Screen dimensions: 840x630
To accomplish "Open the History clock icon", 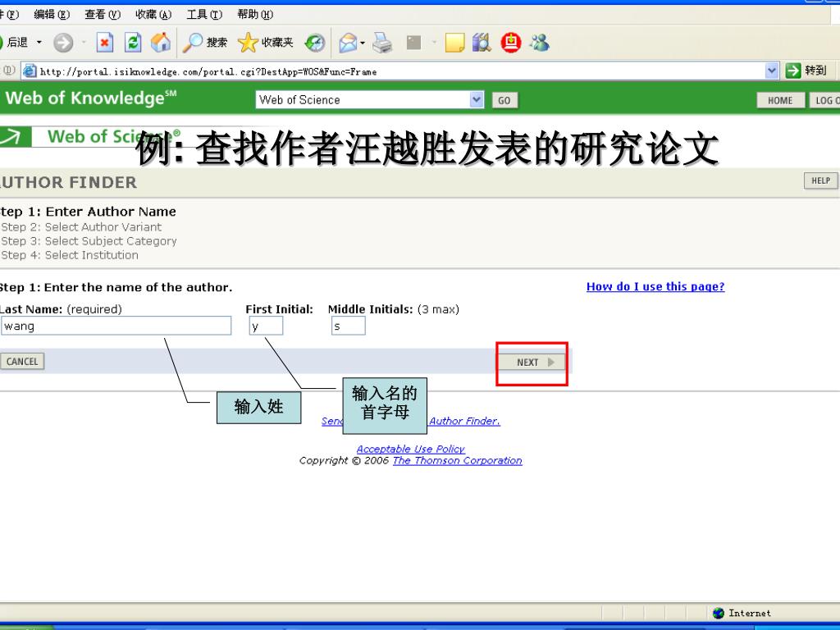I will pos(315,43).
